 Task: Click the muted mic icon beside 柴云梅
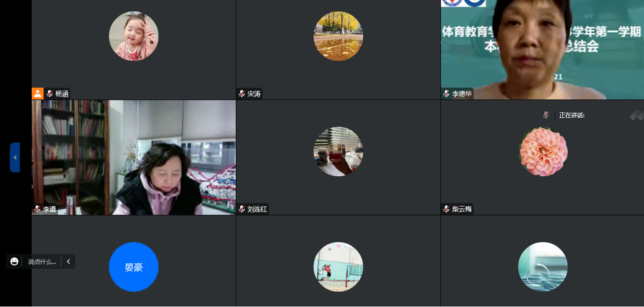(446, 209)
